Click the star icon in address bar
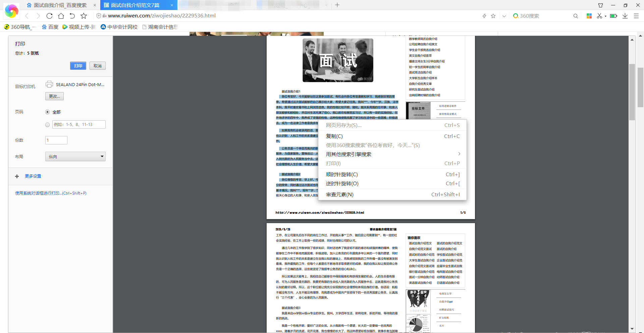Image resolution: width=644 pixels, height=333 pixels. [493, 16]
